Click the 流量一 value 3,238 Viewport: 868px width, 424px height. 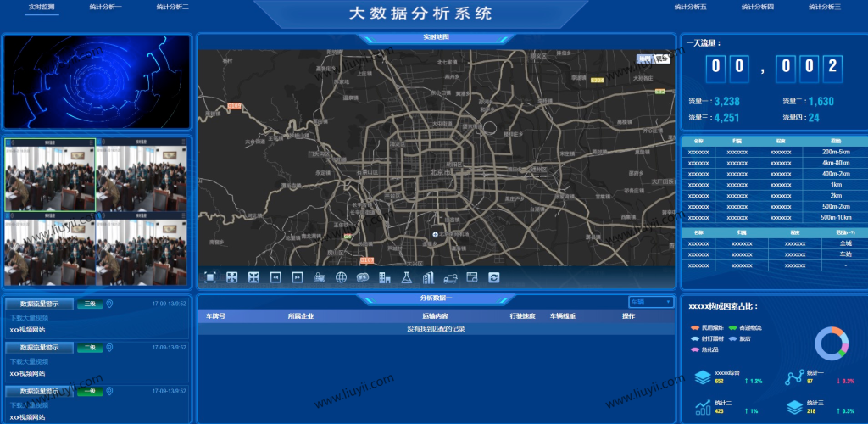tap(726, 101)
